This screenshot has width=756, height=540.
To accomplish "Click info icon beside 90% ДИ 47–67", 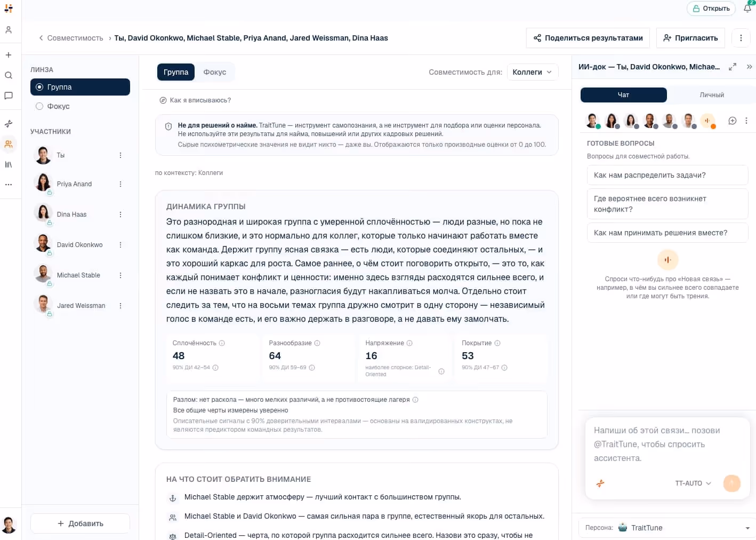I will click(x=504, y=368).
